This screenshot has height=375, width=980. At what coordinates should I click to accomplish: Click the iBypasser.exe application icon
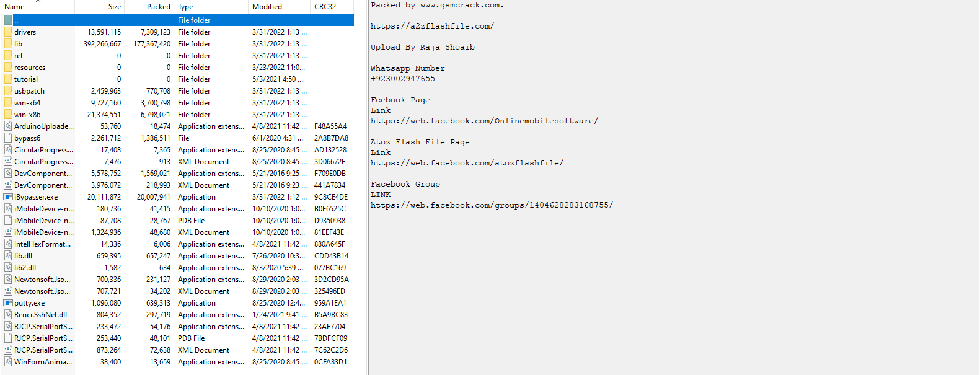coord(8,197)
